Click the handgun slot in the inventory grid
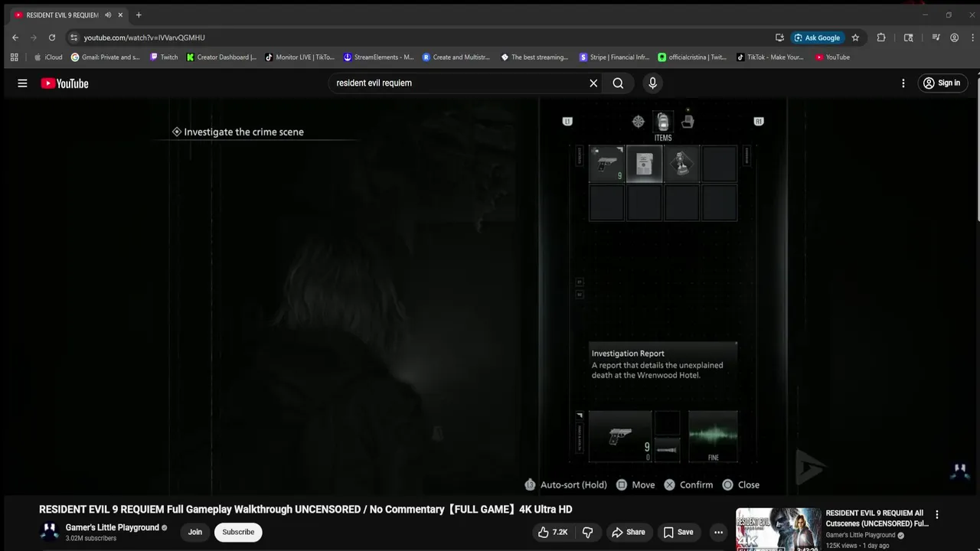Screen dimensions: 980x551 pyautogui.click(x=607, y=164)
